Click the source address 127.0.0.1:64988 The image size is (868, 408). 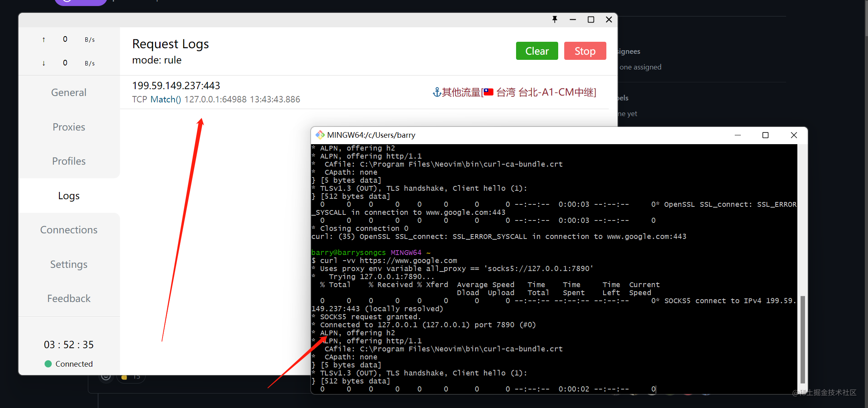tap(215, 99)
